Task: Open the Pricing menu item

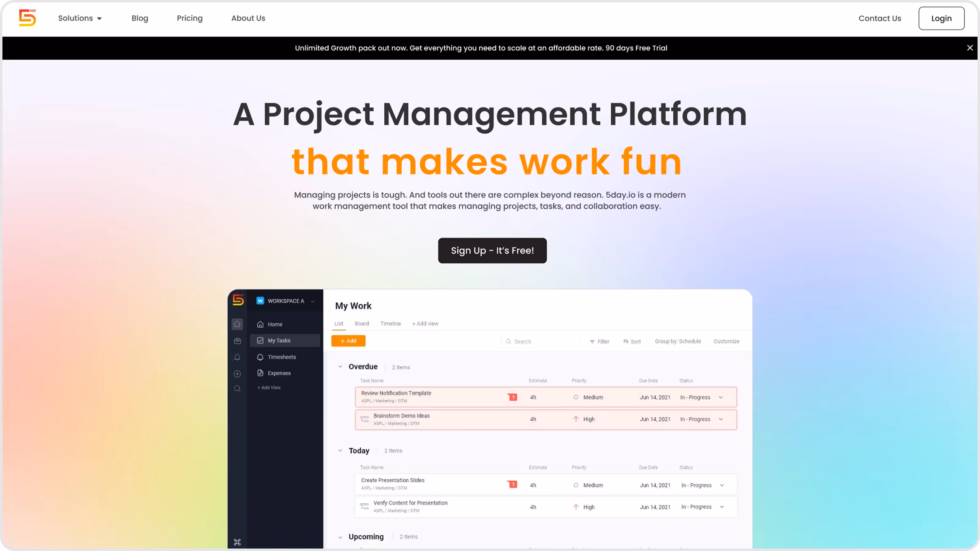Action: pyautogui.click(x=190, y=18)
